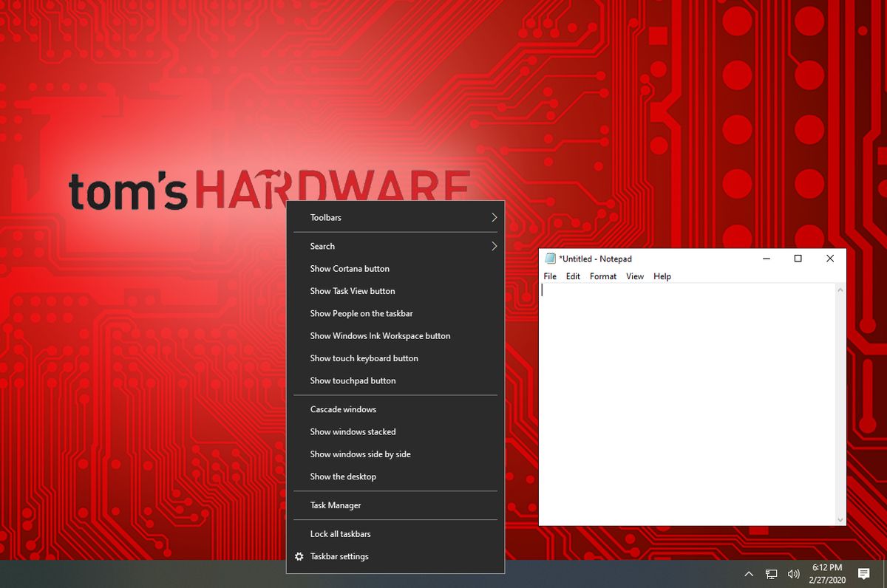Screen dimensions: 887x588
Task: Toggle Show Cortana button
Action: [x=349, y=268]
